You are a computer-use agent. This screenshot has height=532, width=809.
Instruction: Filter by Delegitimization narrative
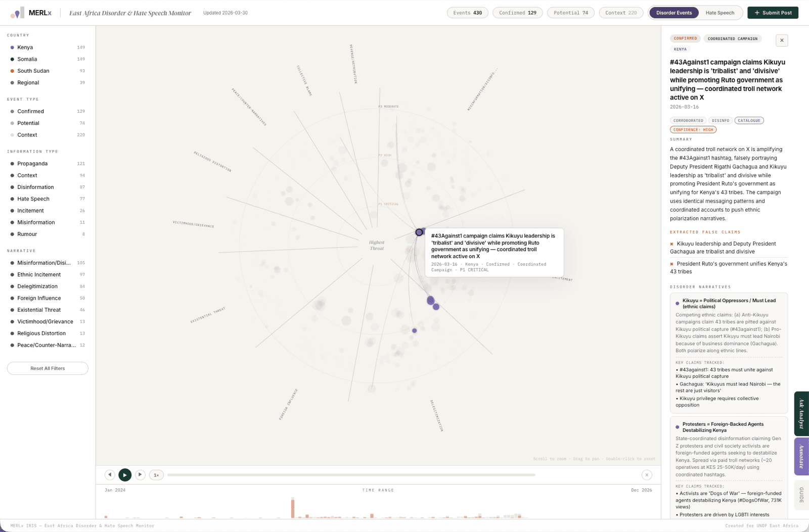click(48, 286)
